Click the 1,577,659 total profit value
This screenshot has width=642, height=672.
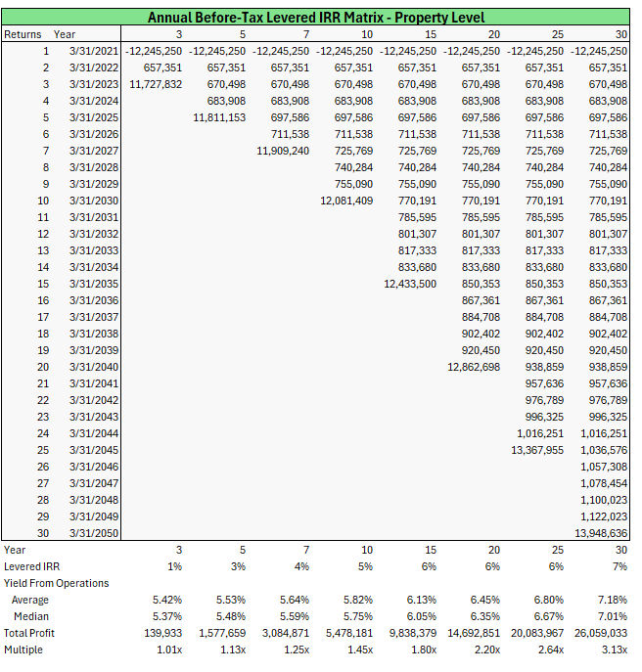tap(222, 633)
